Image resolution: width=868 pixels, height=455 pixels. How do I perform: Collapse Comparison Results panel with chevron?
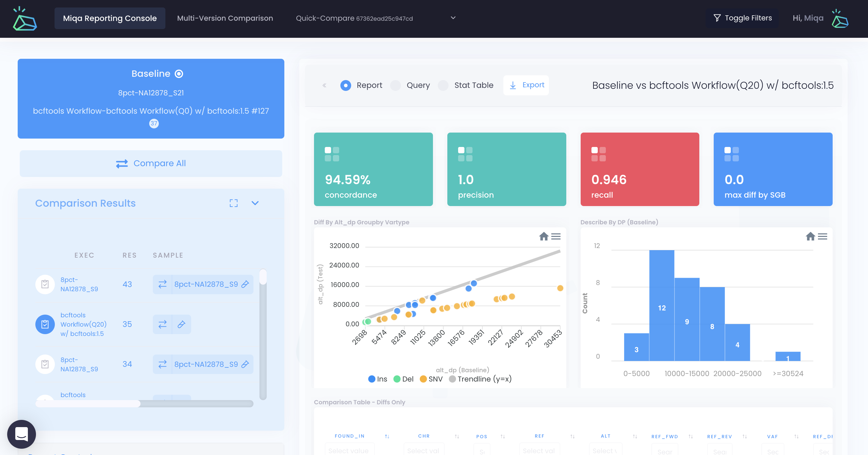pos(255,203)
